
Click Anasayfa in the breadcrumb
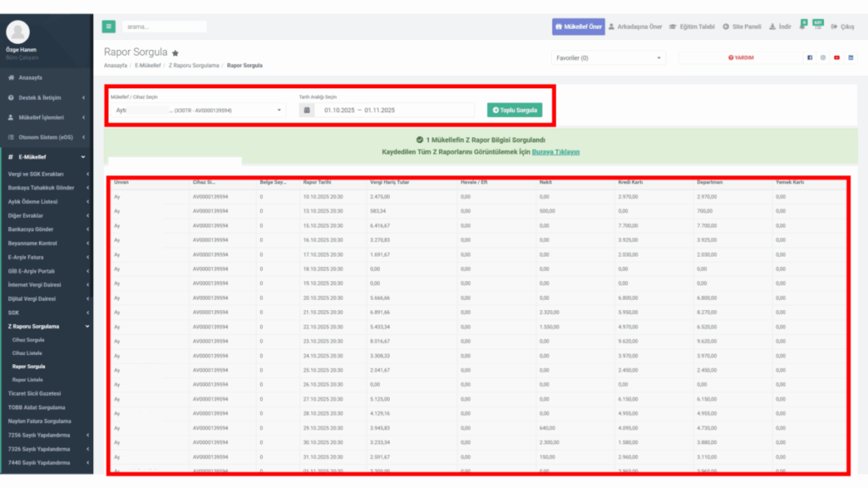pos(115,65)
